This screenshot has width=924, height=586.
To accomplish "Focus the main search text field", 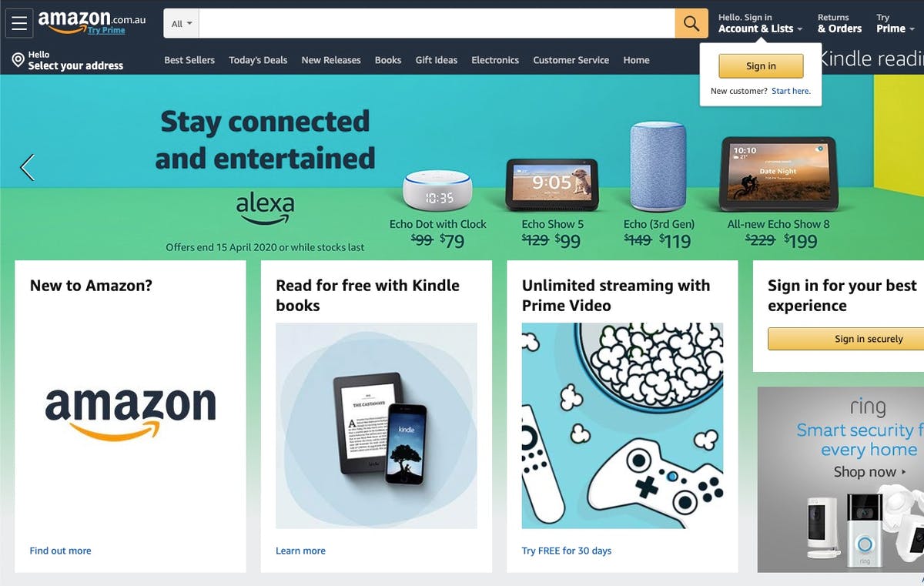I will coord(437,24).
